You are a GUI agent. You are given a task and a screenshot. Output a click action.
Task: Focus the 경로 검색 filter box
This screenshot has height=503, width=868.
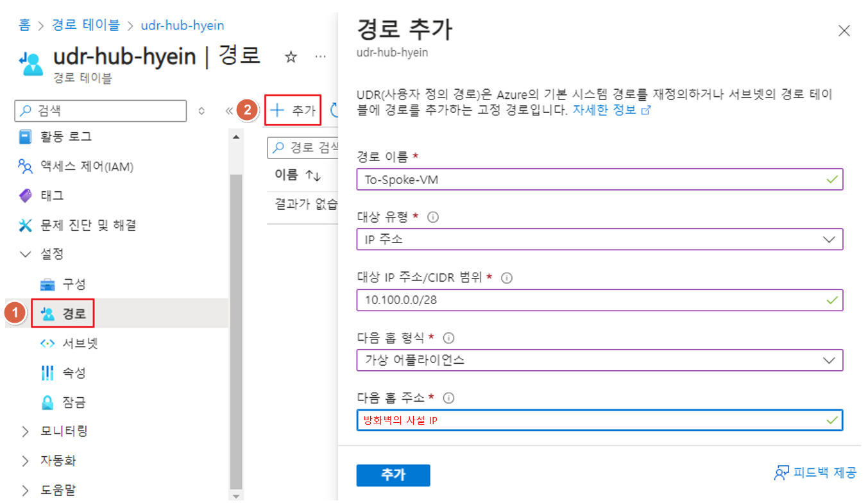[x=303, y=148]
